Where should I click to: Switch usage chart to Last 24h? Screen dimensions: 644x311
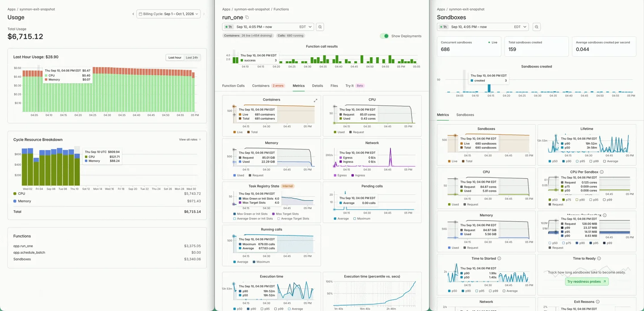[x=192, y=58]
